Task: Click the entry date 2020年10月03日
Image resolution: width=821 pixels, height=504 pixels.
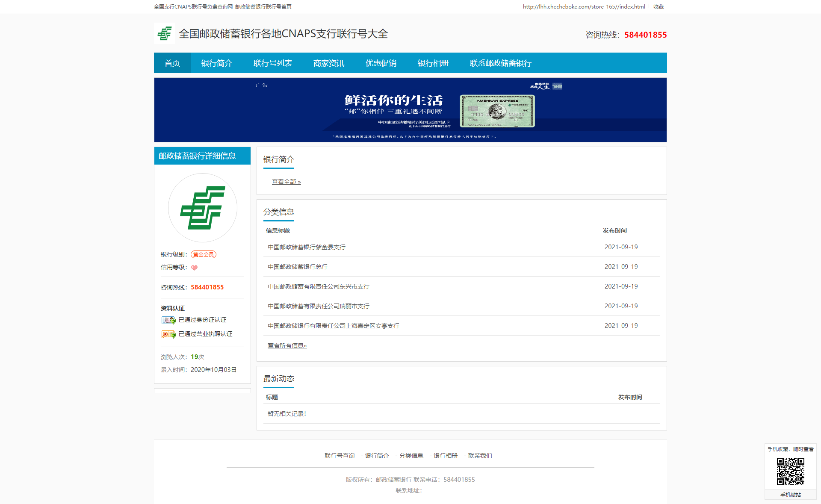Action: click(214, 370)
